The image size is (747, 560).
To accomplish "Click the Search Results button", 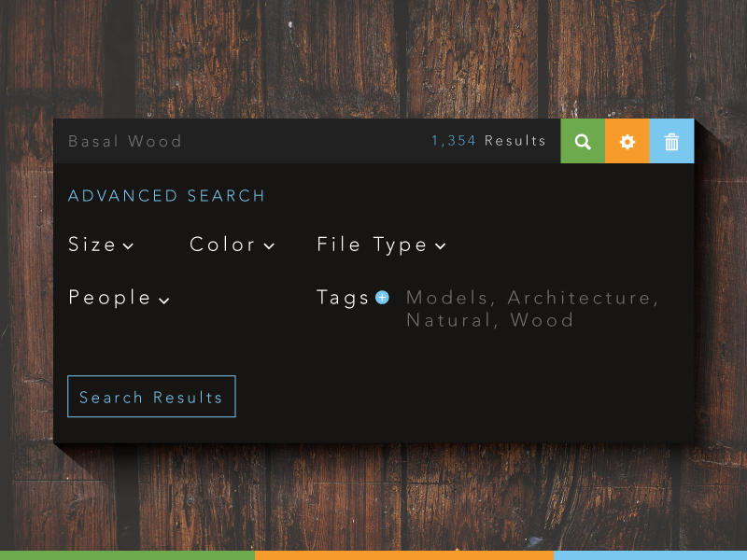I will [x=151, y=396].
